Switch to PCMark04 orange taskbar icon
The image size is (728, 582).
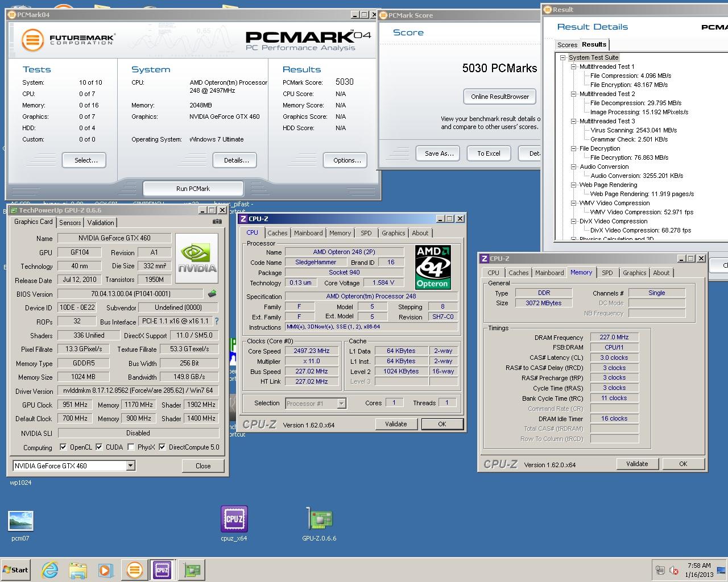(x=135, y=570)
